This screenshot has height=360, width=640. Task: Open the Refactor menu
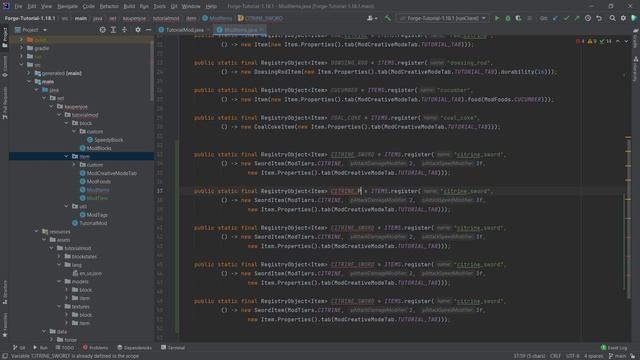(109, 6)
